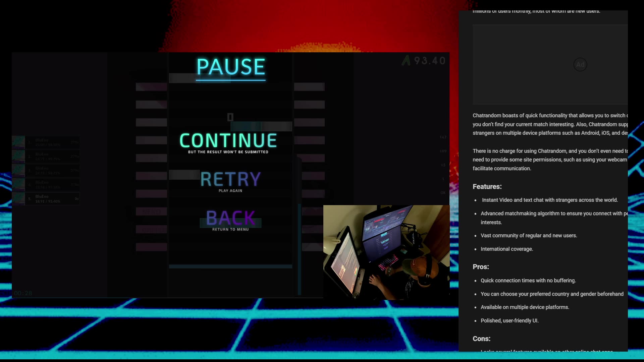Image resolution: width=644 pixels, height=362 pixels.
Task: Click the second leaderboard entry avatar
Action: (18, 157)
